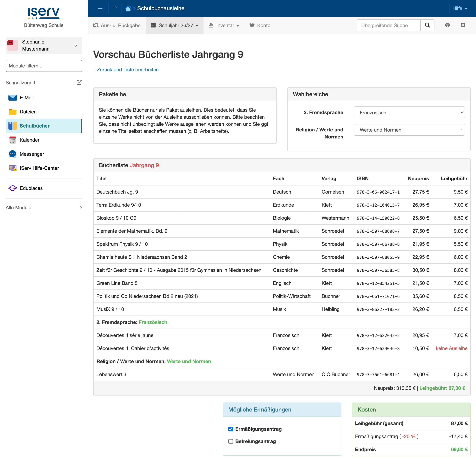Screen dimensions: 476x470
Task: Open Religion / Werte und Normen dropdown
Action: coord(409,130)
